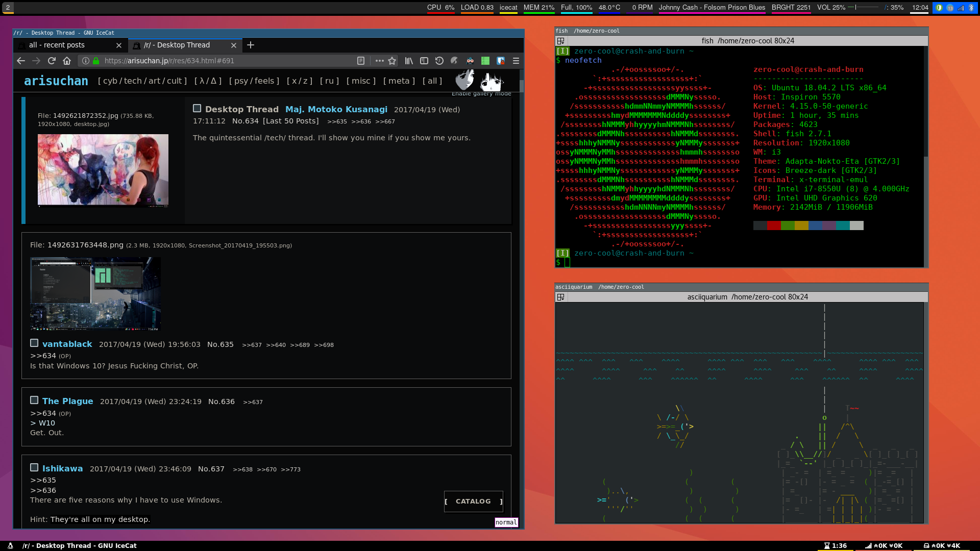Tick the checkbox beside vantablack's post
This screenshot has height=551, width=980.
point(34,343)
